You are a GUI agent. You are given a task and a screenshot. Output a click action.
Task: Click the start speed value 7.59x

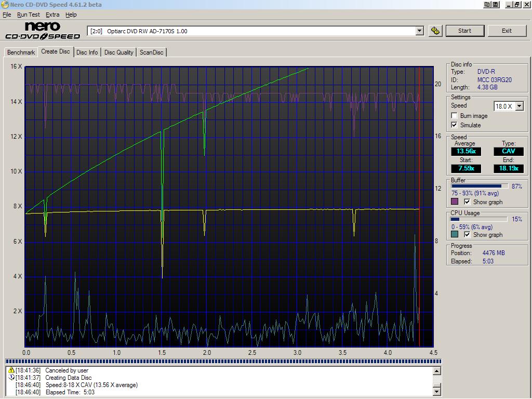(466, 168)
